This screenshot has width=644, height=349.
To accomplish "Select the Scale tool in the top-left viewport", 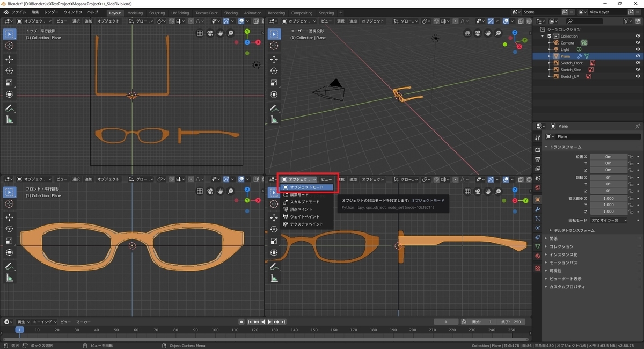I will tap(9, 83).
